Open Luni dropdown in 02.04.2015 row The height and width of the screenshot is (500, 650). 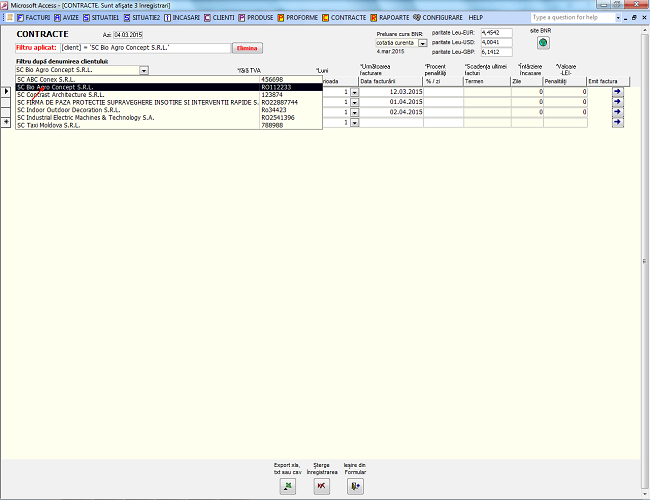(x=354, y=112)
